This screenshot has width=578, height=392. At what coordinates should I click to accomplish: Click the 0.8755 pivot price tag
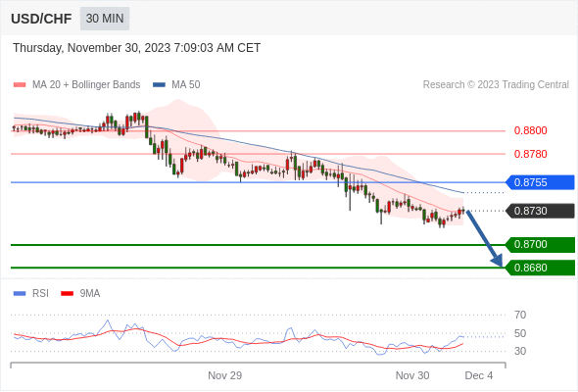point(540,182)
